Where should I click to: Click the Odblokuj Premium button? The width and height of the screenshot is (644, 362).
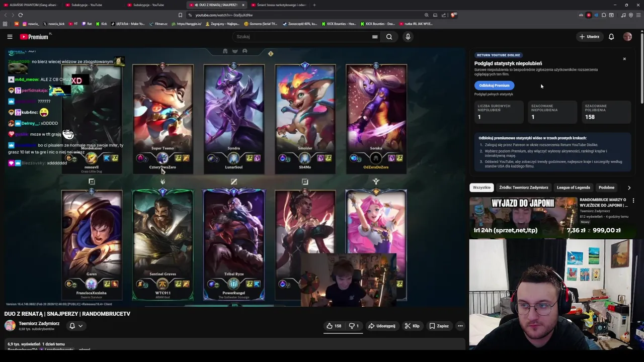[x=494, y=85]
